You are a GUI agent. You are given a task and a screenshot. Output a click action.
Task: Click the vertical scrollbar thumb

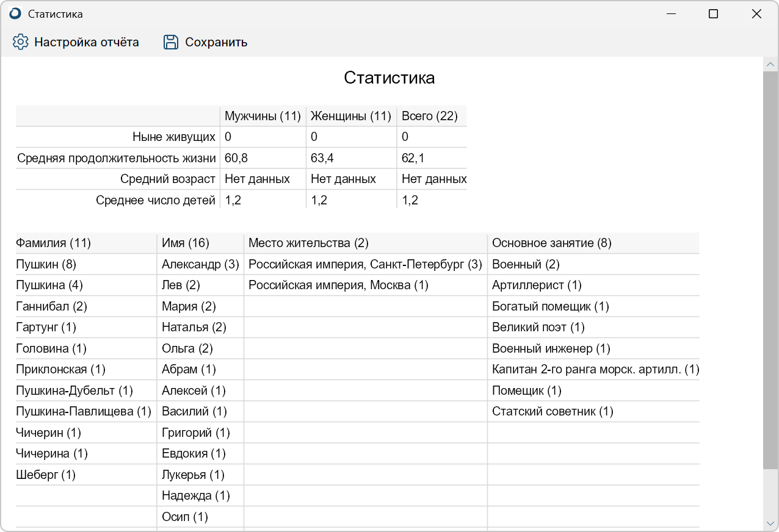pyautogui.click(x=770, y=270)
